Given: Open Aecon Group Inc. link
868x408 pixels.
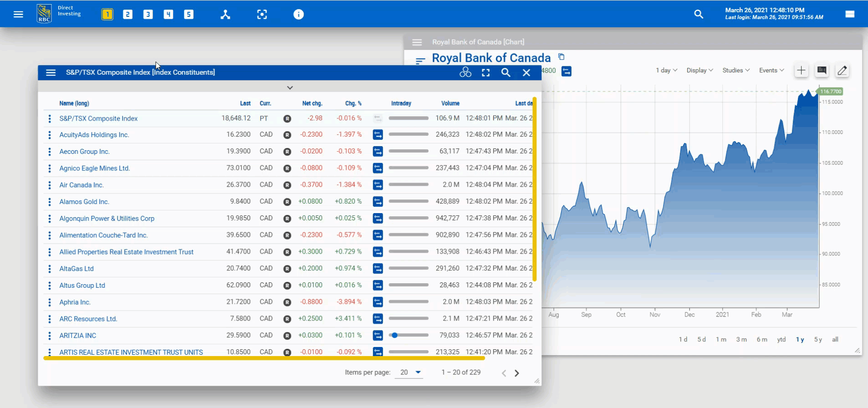Looking at the screenshot, I should (x=84, y=152).
